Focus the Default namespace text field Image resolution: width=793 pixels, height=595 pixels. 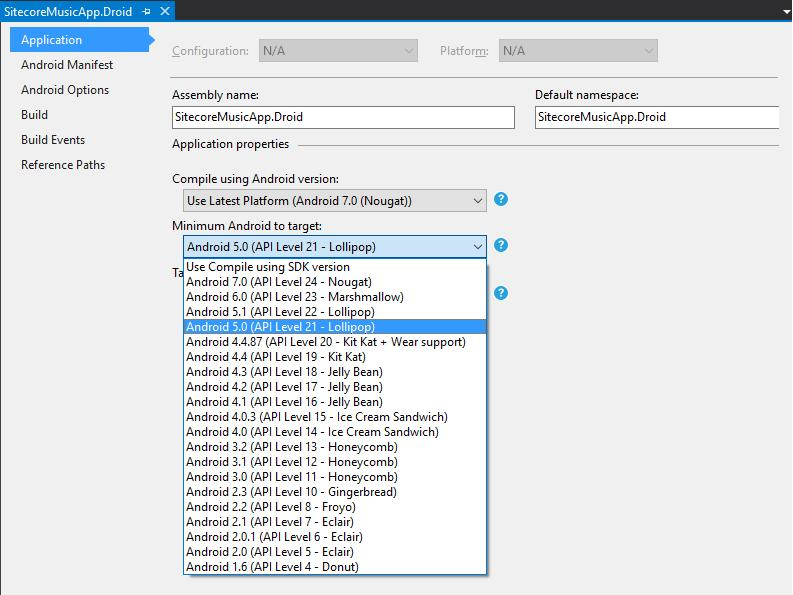click(657, 117)
